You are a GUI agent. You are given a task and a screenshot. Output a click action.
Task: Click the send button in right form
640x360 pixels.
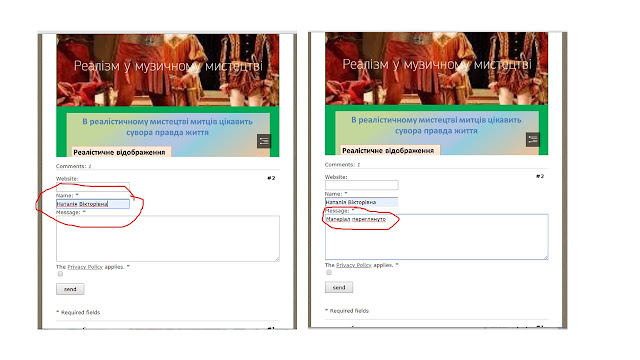point(339,287)
